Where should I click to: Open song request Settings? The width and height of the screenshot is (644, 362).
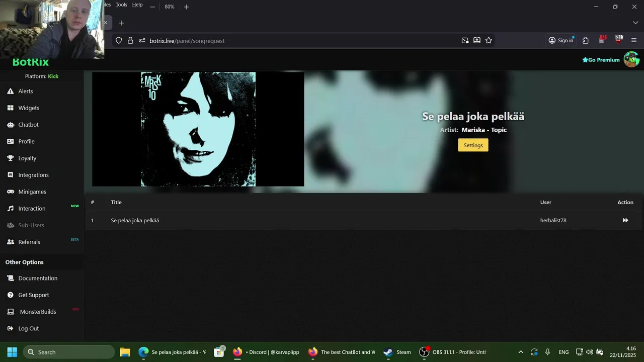pyautogui.click(x=473, y=145)
